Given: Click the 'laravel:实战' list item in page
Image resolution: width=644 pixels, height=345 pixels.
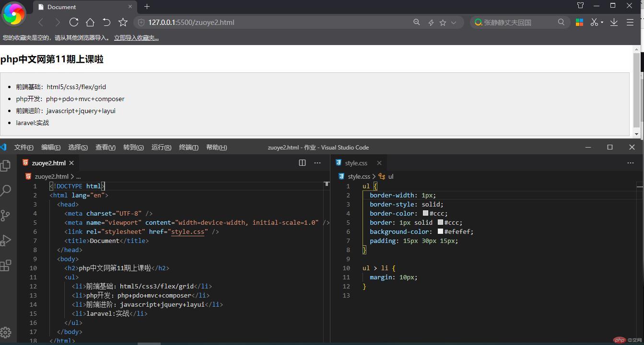Looking at the screenshot, I should pyautogui.click(x=33, y=123).
